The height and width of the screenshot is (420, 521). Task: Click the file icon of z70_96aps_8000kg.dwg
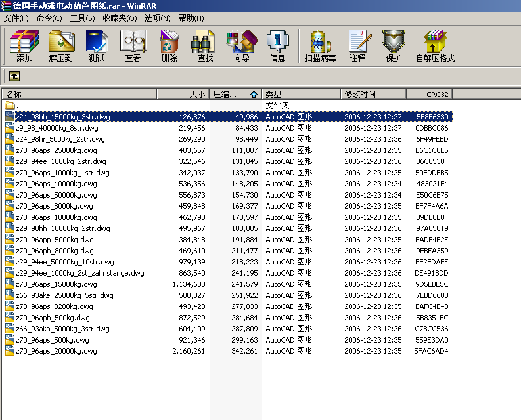click(x=10, y=206)
